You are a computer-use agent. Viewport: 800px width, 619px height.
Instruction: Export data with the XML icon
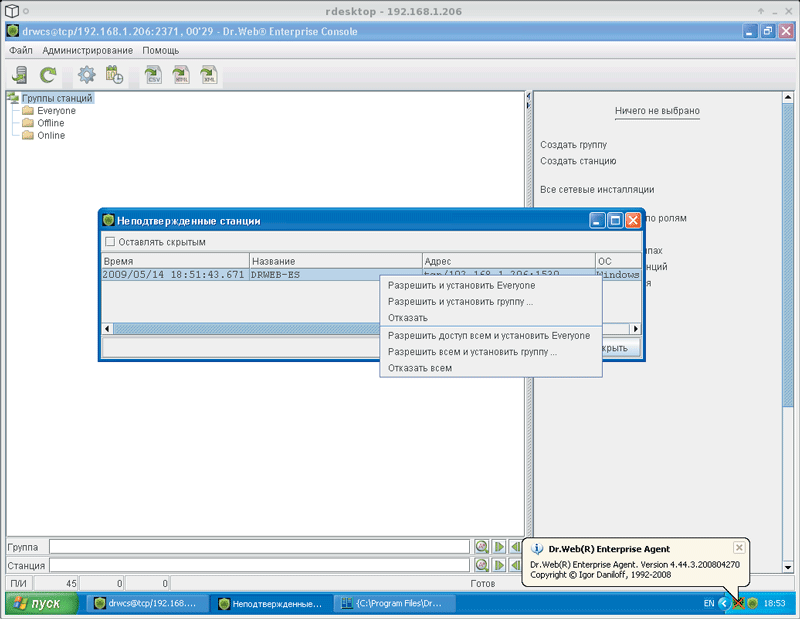point(209,75)
